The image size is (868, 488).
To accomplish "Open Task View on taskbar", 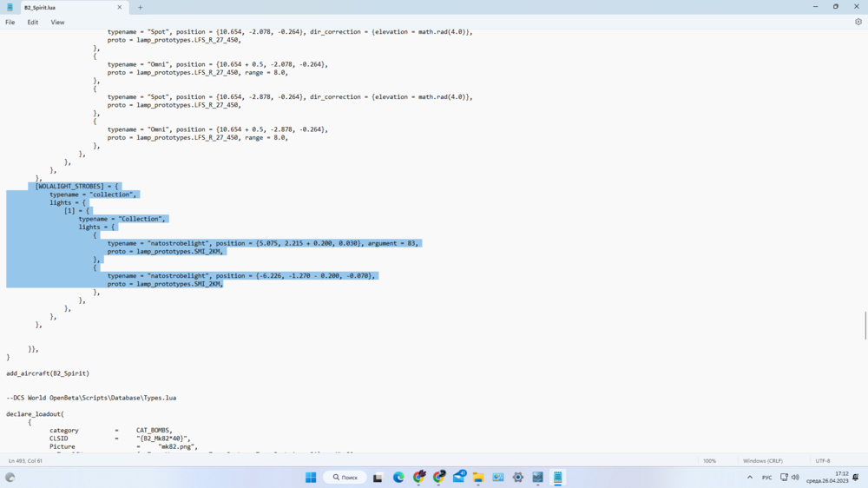I will pos(378,478).
